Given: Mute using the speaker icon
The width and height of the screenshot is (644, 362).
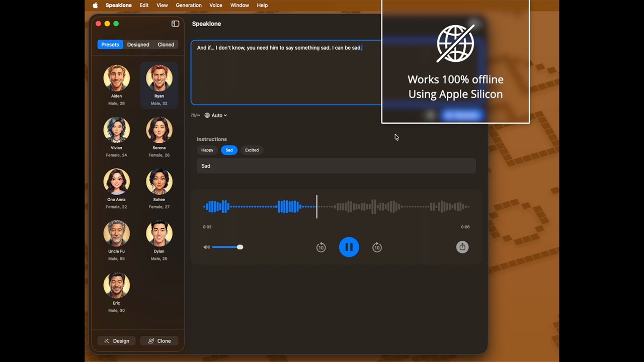Looking at the screenshot, I should (206, 247).
